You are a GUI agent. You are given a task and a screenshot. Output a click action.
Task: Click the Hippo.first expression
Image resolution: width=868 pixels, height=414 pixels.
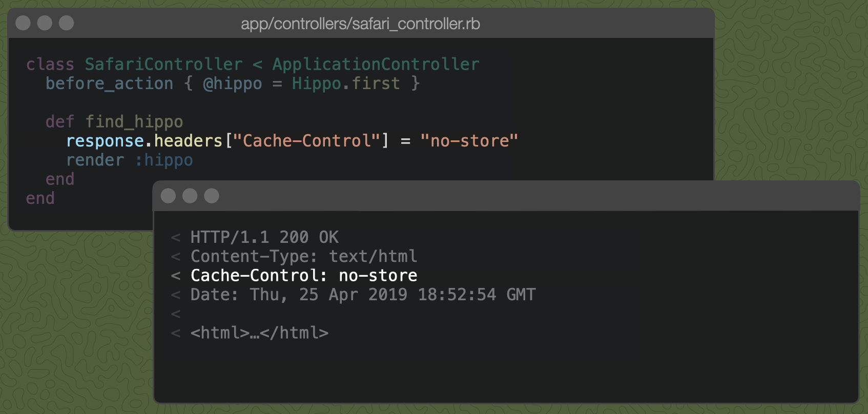tap(345, 83)
